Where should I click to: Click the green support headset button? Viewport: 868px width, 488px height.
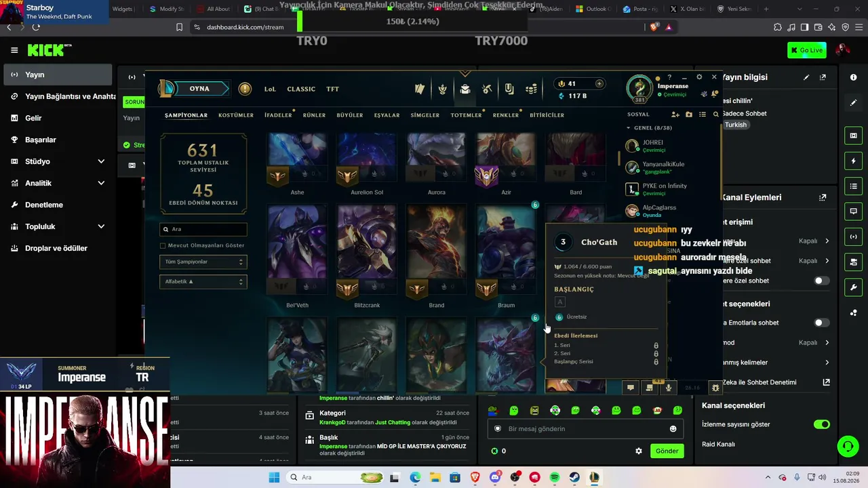coord(848,446)
